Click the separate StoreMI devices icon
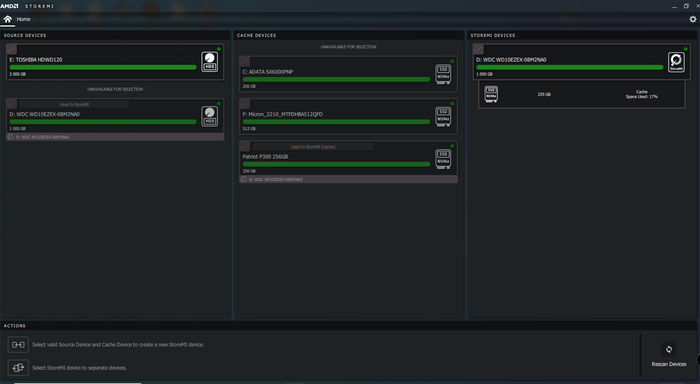This screenshot has width=700, height=384. pos(18,367)
